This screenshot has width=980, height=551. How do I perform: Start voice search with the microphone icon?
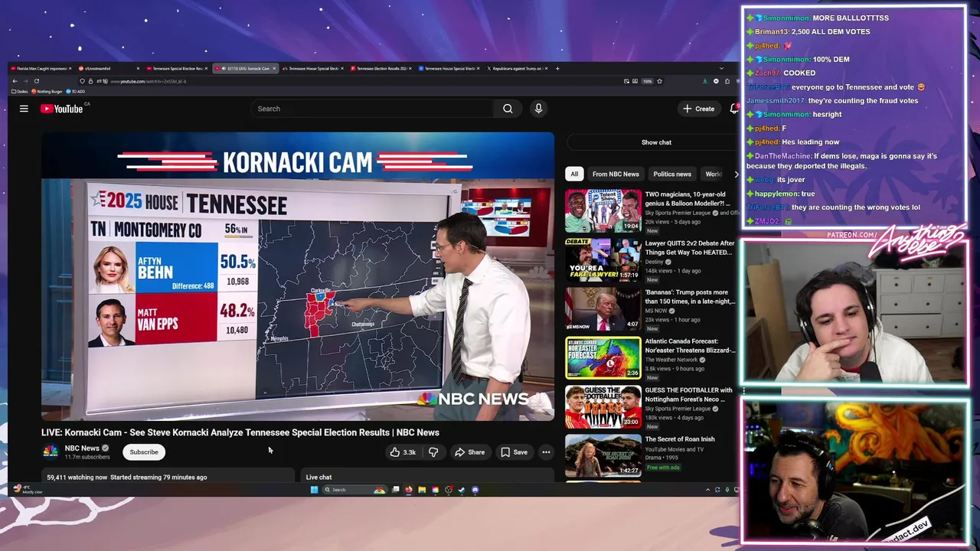(x=538, y=109)
